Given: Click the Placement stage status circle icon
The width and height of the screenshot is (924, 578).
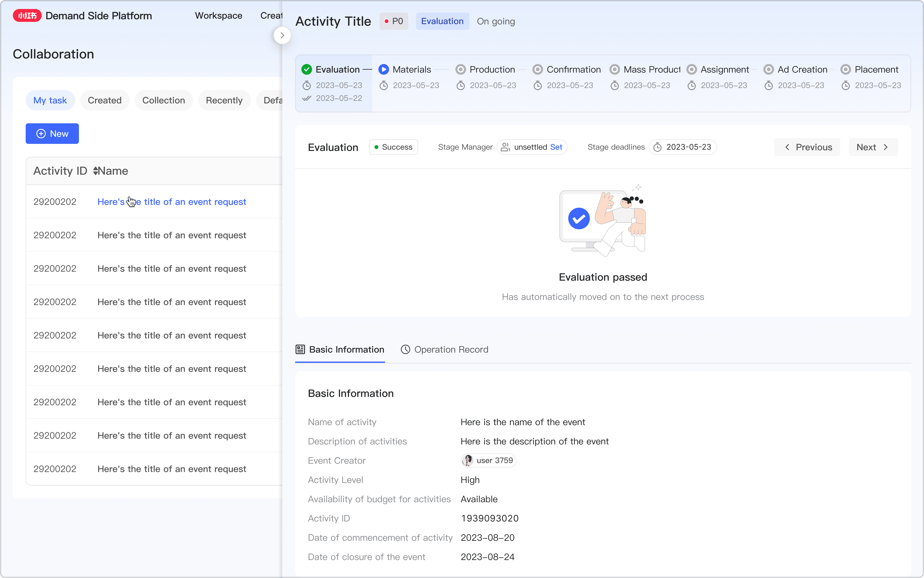Looking at the screenshot, I should (x=846, y=70).
